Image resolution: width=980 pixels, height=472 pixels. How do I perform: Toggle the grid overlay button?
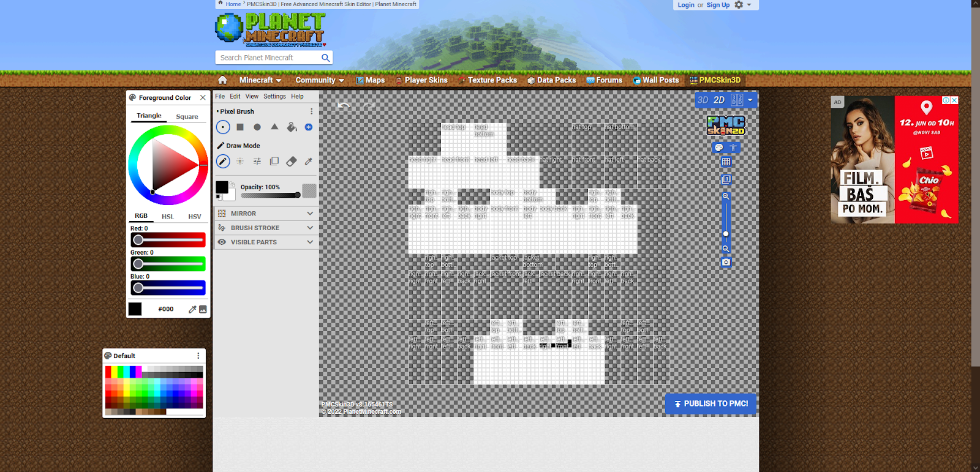(726, 162)
